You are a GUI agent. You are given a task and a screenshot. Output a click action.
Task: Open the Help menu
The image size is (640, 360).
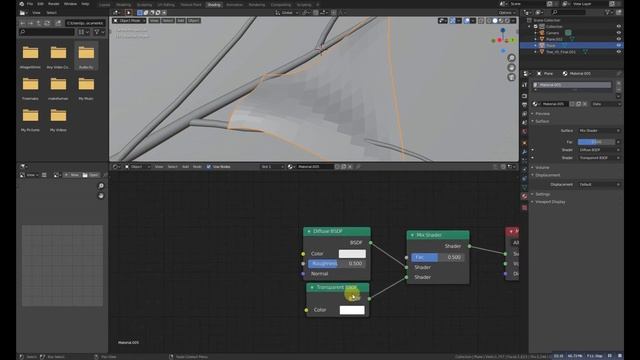(x=85, y=4)
